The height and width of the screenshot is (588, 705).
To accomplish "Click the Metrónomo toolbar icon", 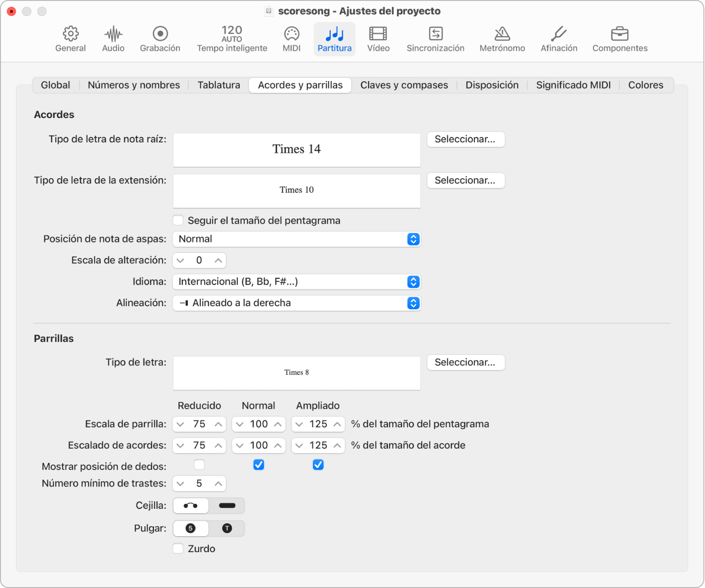I will click(502, 39).
